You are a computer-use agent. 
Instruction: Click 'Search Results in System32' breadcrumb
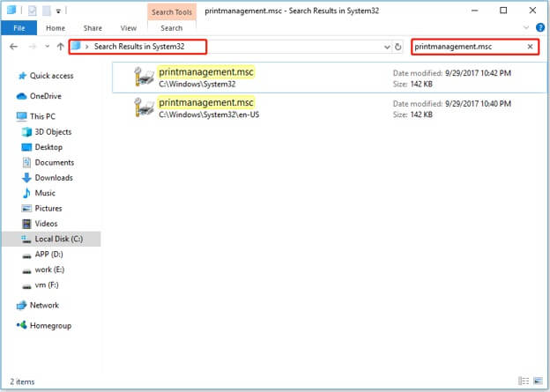(139, 47)
